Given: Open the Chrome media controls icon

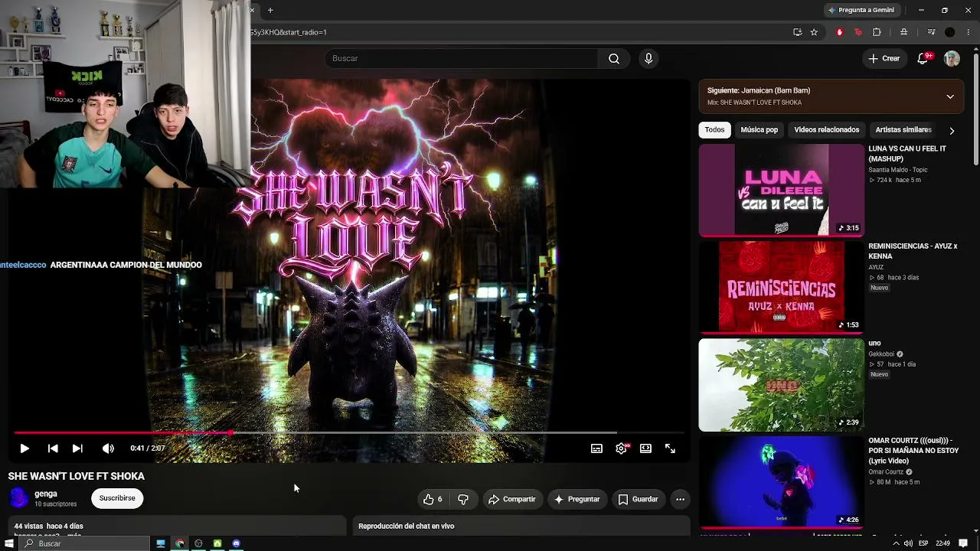Looking at the screenshot, I should click(931, 32).
